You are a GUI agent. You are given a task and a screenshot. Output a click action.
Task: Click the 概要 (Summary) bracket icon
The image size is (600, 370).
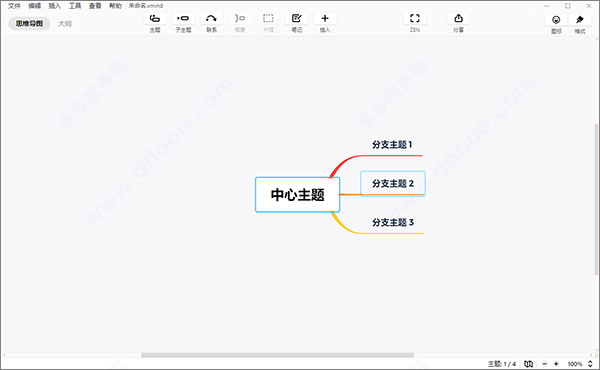tap(240, 18)
